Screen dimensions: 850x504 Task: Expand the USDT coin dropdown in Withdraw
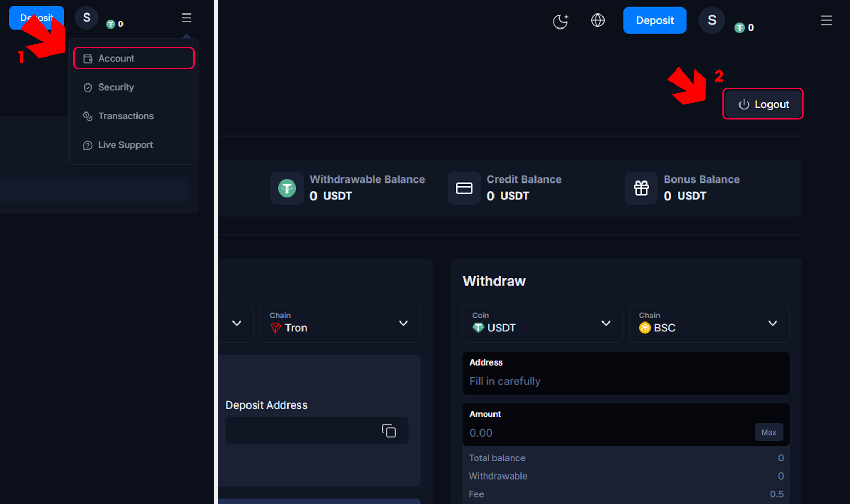coord(543,323)
